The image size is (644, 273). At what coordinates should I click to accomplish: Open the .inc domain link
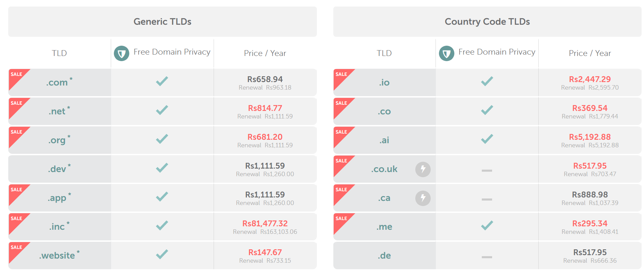[57, 227]
